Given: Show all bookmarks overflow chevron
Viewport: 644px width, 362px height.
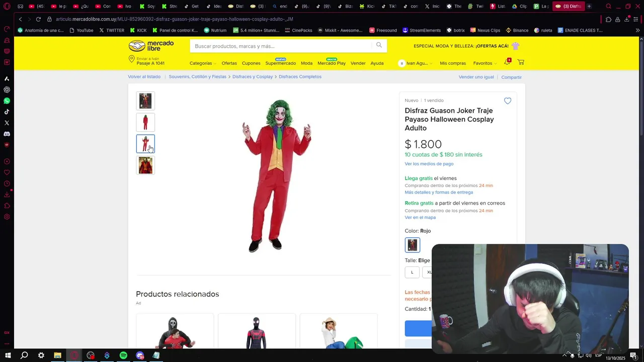Looking at the screenshot, I should 637,30.
